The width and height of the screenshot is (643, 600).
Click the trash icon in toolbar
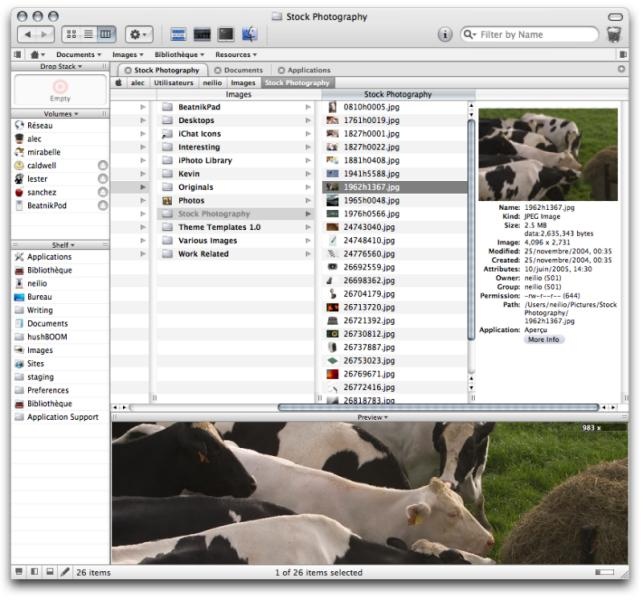[x=613, y=35]
